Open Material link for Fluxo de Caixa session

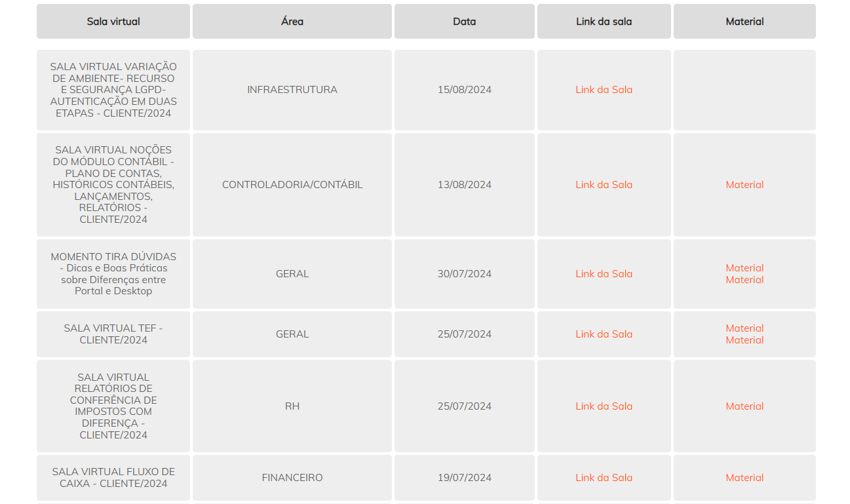[744, 478]
